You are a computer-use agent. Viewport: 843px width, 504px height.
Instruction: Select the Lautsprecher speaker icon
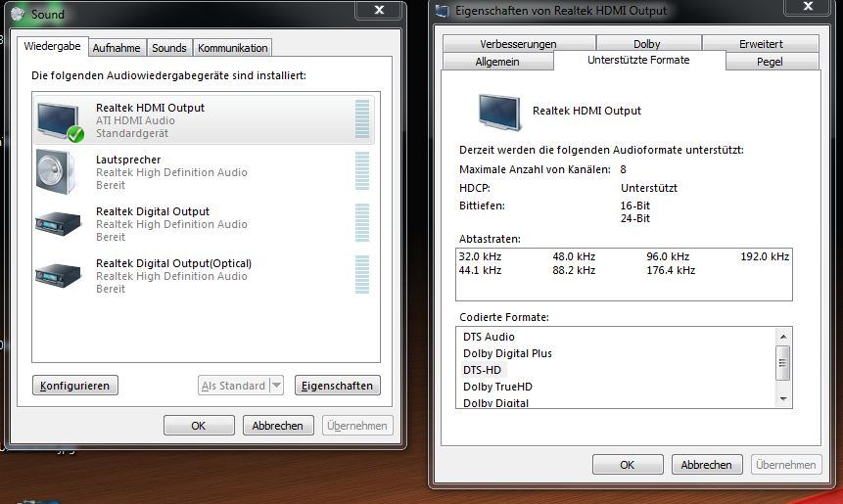point(56,172)
